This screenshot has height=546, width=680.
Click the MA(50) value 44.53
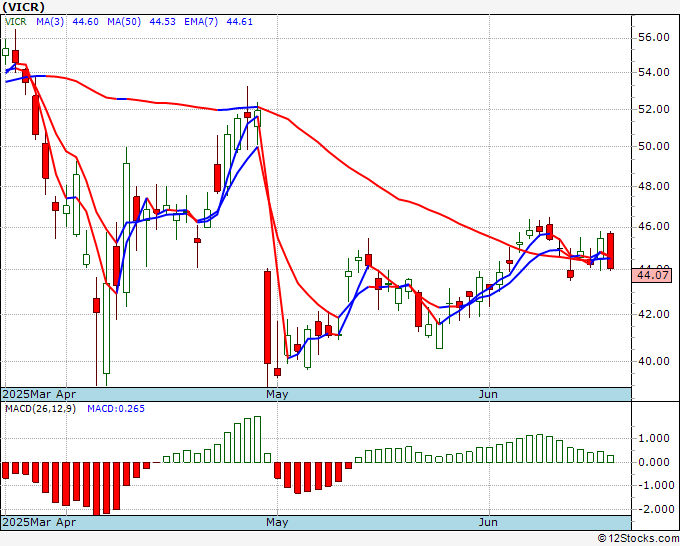(162, 22)
